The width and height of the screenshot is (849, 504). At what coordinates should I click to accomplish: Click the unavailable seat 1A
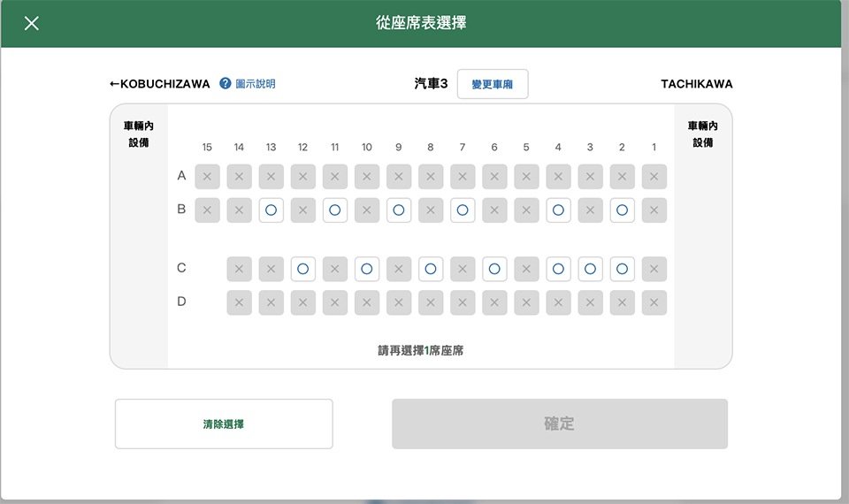654,177
